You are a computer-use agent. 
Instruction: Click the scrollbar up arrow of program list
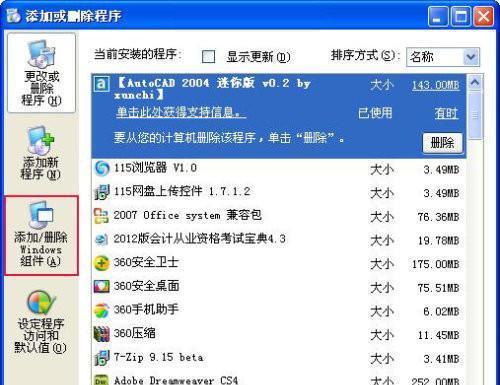475,82
